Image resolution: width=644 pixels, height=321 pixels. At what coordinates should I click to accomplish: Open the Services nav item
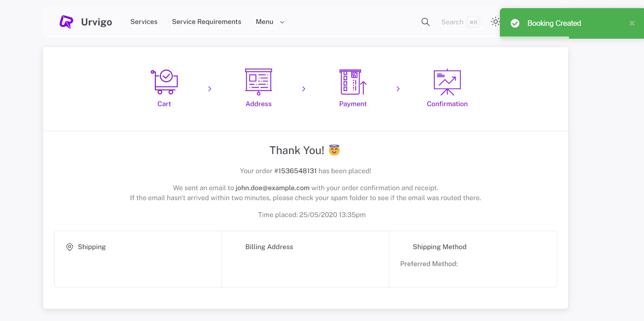(x=144, y=22)
